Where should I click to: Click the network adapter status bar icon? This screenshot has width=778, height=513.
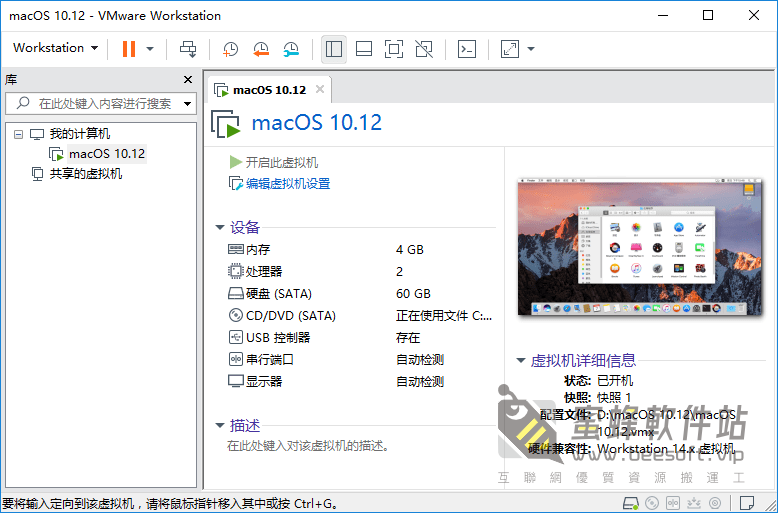click(x=694, y=503)
